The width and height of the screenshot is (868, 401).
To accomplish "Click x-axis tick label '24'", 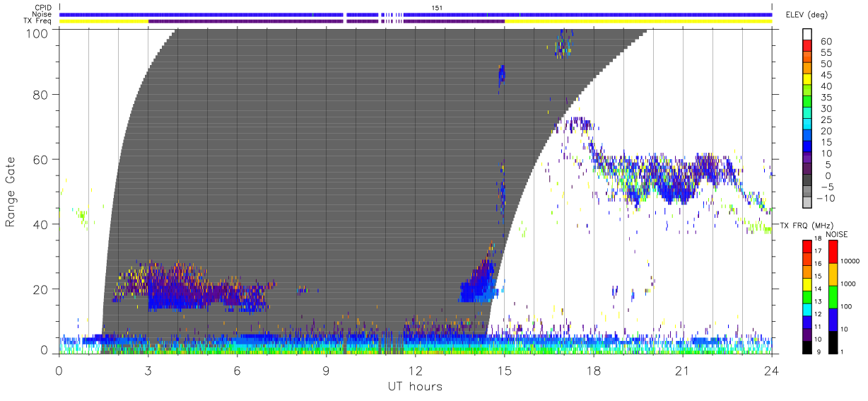I will (772, 370).
